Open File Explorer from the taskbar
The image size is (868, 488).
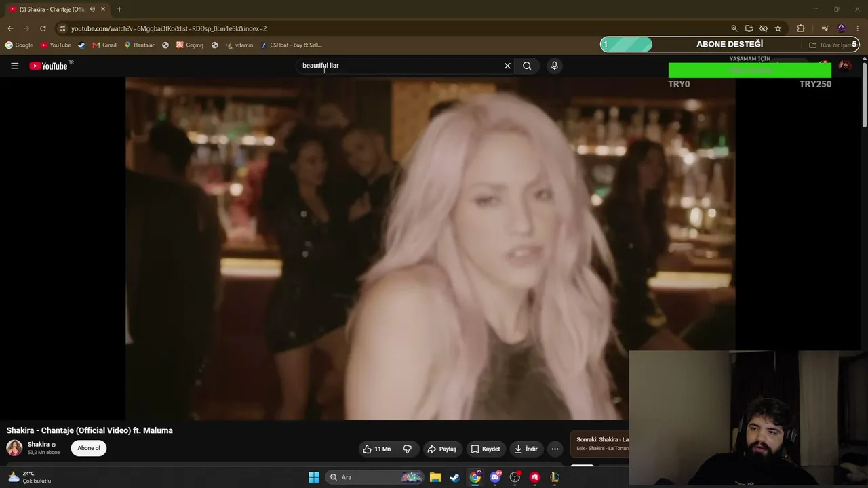click(435, 477)
